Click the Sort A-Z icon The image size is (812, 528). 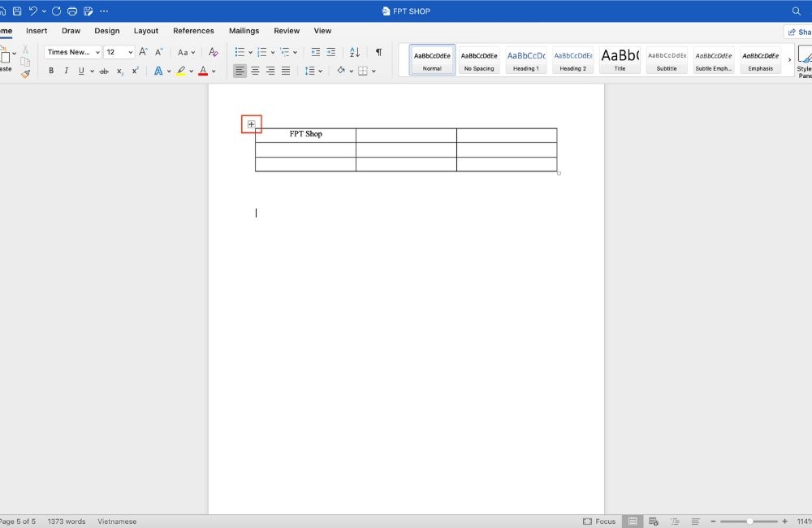coord(355,52)
